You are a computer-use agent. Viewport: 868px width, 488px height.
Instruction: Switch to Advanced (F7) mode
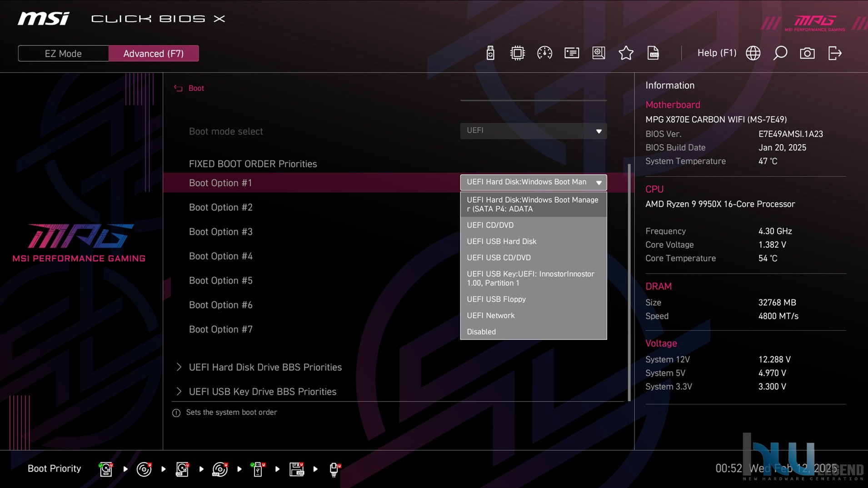point(154,53)
